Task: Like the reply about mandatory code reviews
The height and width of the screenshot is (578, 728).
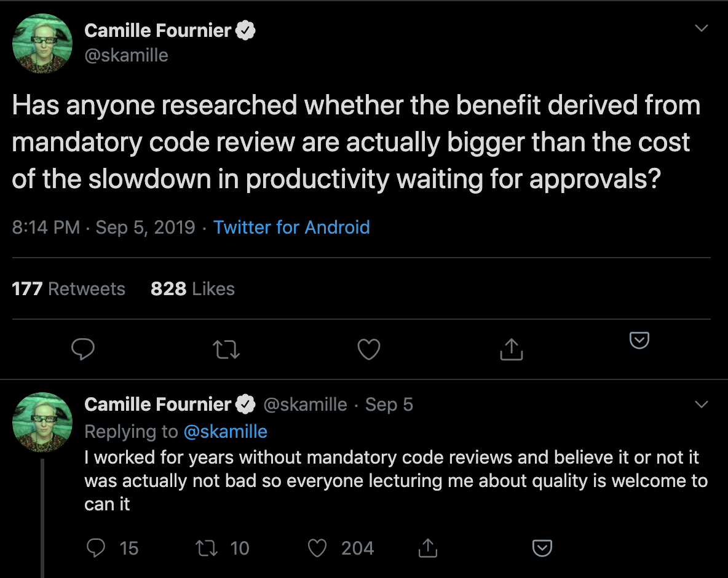Action: pos(317,548)
